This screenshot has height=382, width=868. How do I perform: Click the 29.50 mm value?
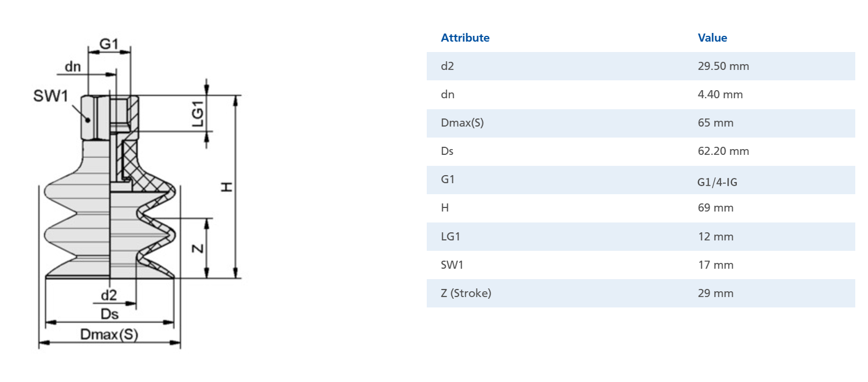click(x=723, y=66)
